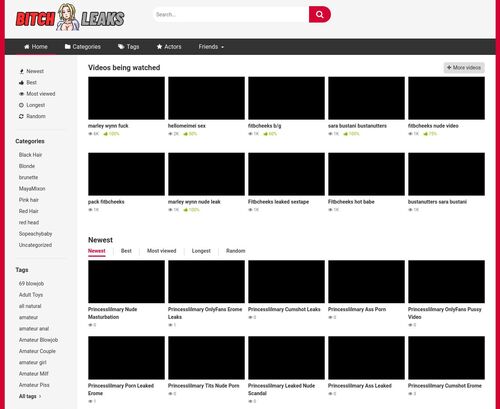
Task: Expand All tags chevron link
Action: click(x=30, y=396)
